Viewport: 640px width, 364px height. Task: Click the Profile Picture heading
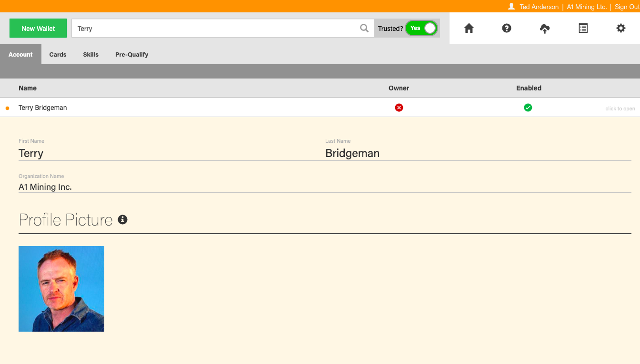coord(66,220)
